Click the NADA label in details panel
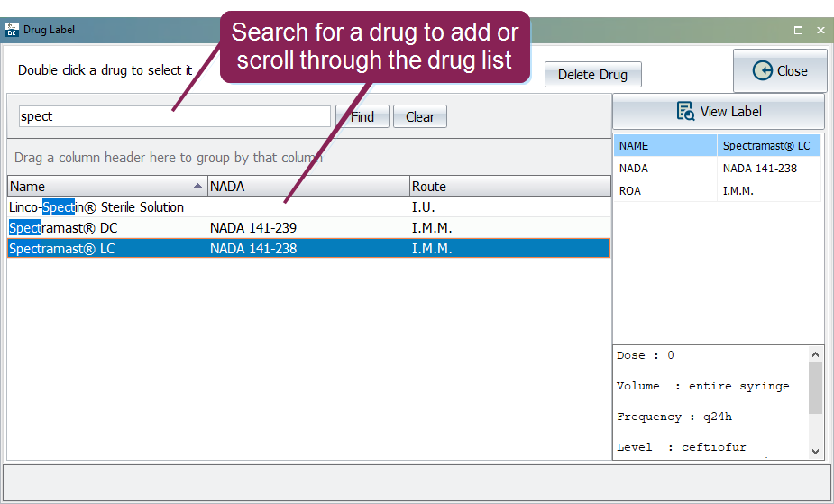834x504 pixels. pyautogui.click(x=634, y=169)
